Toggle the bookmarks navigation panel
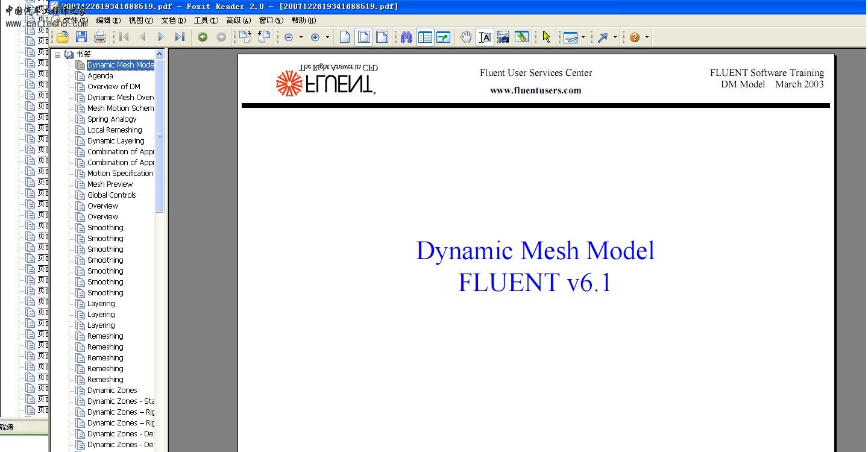Screen dimensions: 868x452 click(x=425, y=37)
